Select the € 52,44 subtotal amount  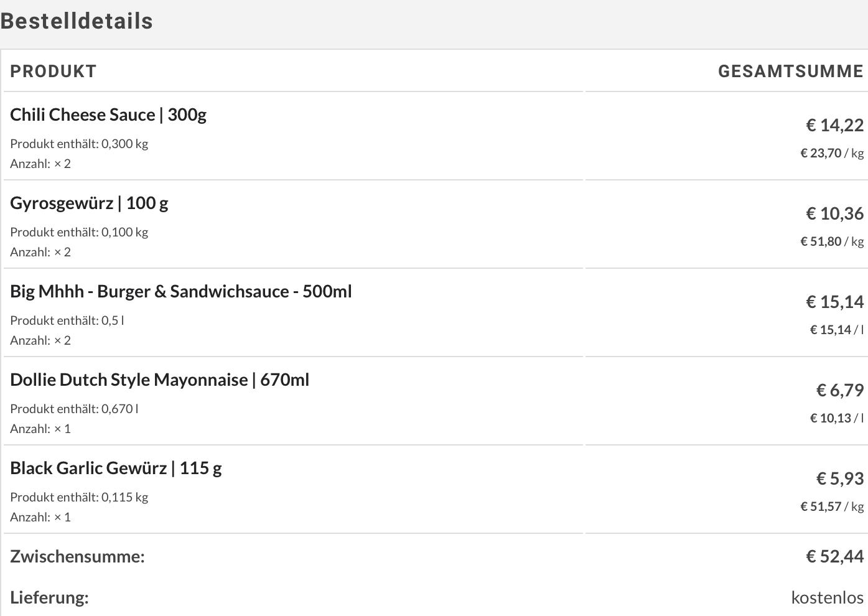pos(834,556)
